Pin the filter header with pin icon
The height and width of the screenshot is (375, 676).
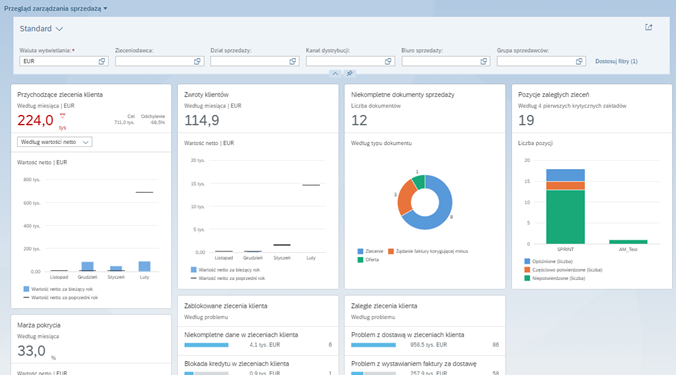coord(350,74)
